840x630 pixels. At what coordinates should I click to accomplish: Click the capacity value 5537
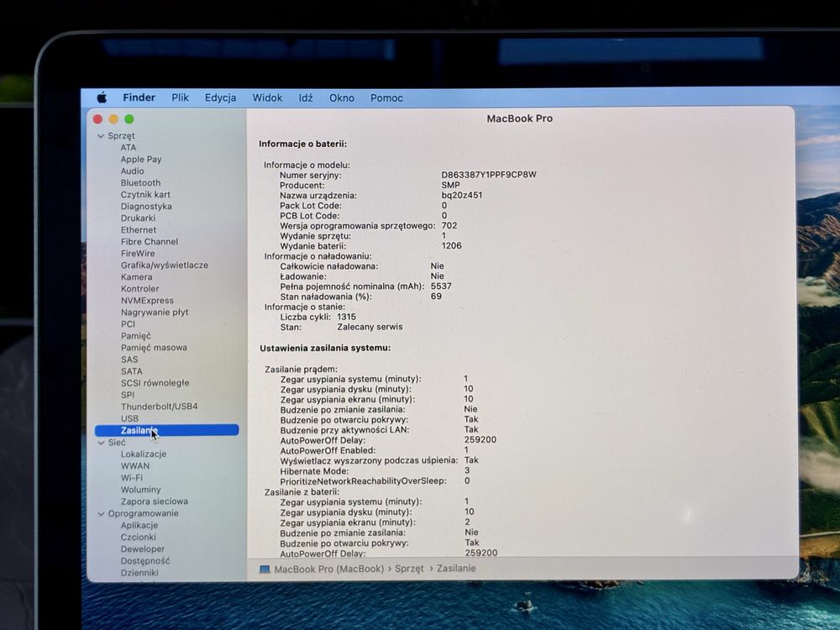coord(441,286)
